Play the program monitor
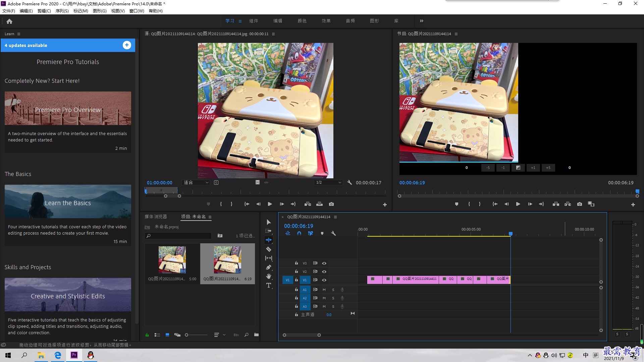The height and width of the screenshot is (362, 644). (518, 204)
